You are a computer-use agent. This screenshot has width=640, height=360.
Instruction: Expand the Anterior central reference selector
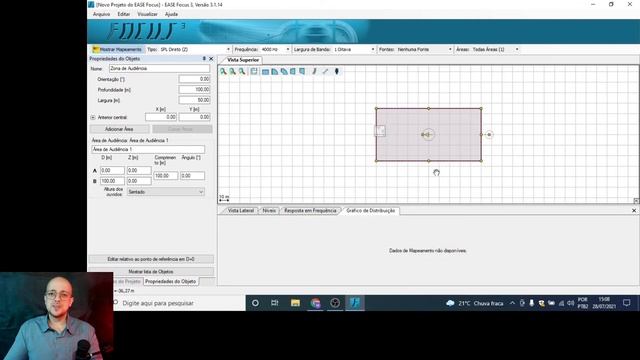93,118
